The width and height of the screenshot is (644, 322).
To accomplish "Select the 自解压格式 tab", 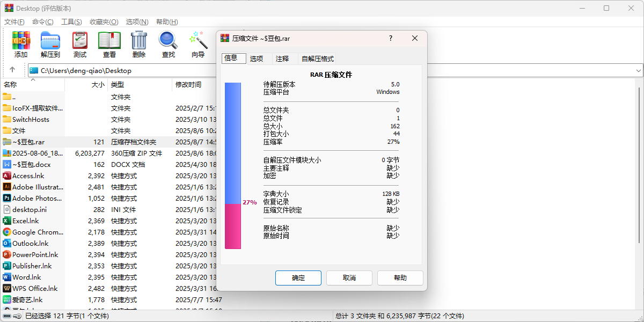I will pos(318,58).
